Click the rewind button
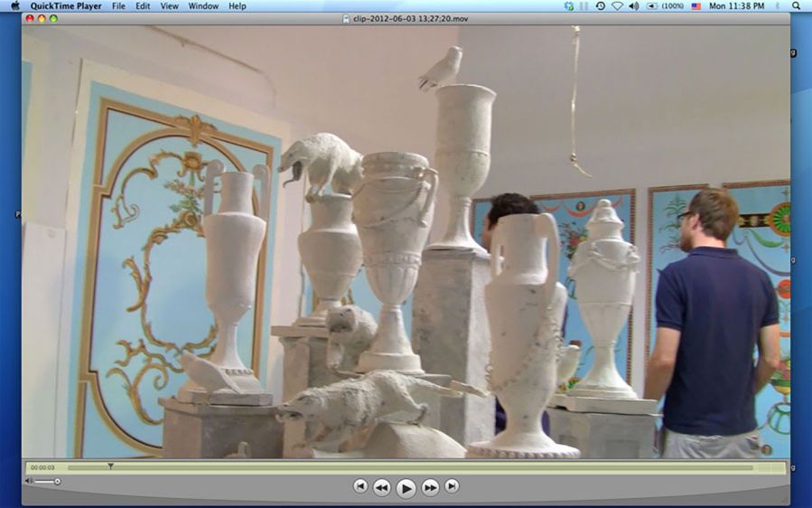Viewport: 812px width, 508px height. (382, 487)
